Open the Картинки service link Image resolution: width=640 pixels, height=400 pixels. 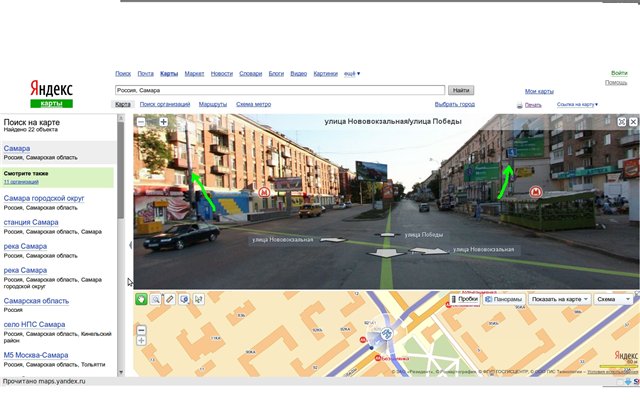coord(325,73)
